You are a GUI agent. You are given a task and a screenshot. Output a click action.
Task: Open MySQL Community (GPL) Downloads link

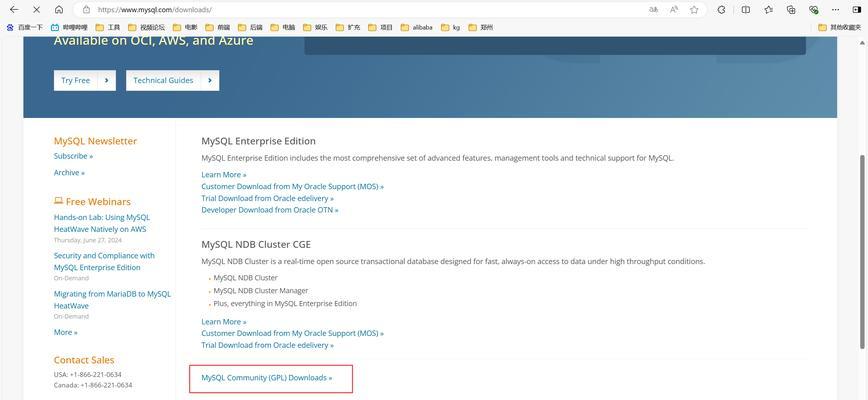tap(267, 377)
